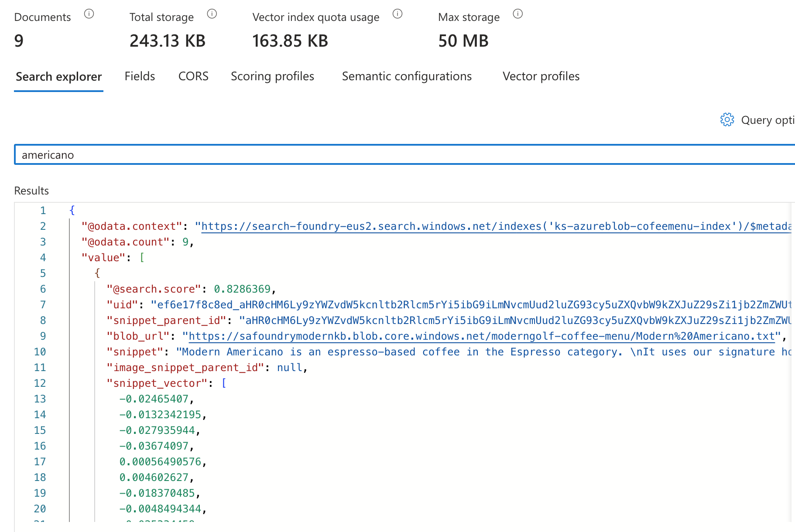Click the Query options gear icon
This screenshot has width=795, height=532.
727,119
